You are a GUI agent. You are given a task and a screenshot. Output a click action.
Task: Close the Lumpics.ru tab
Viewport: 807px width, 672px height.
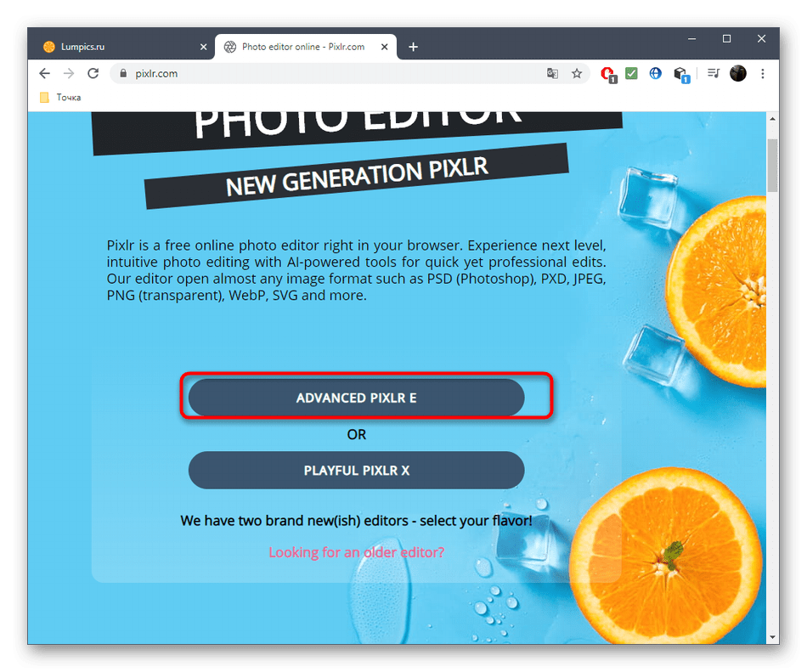pyautogui.click(x=203, y=47)
